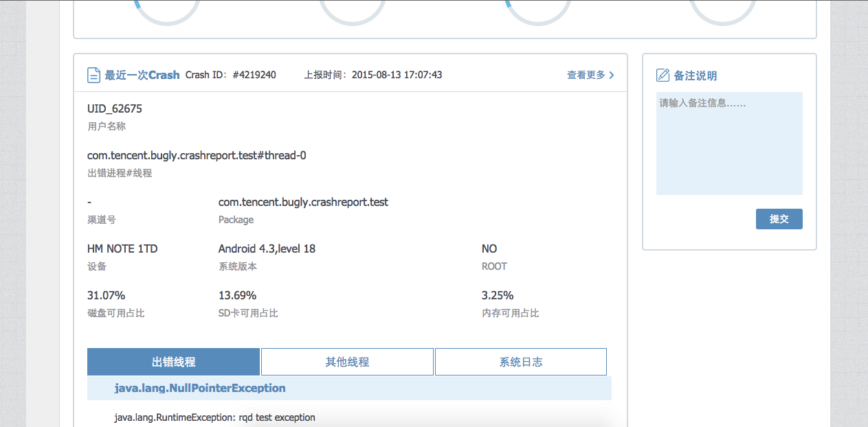This screenshot has width=868, height=427.
Task: Select the 出错线程 tab
Action: point(173,362)
